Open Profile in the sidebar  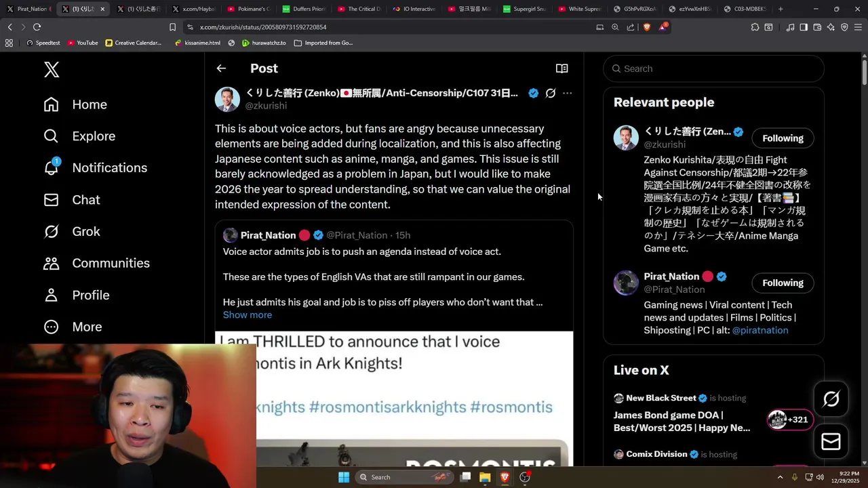76,295
